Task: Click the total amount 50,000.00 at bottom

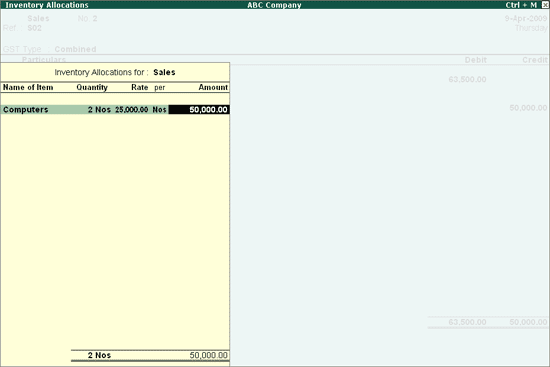Action: pos(209,355)
